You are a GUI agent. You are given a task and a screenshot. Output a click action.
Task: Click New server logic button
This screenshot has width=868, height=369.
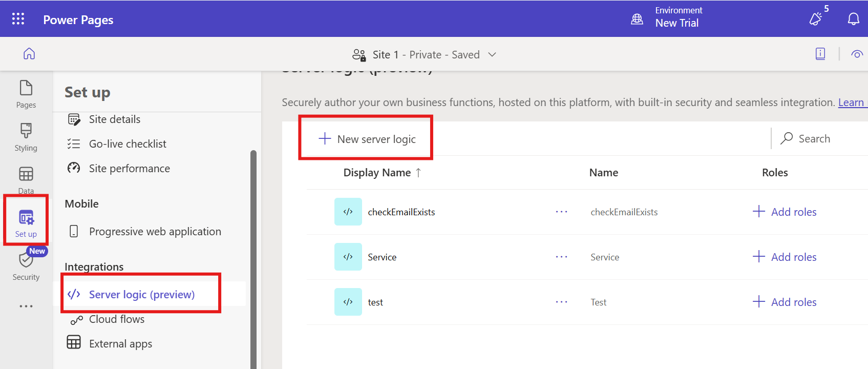pos(367,139)
